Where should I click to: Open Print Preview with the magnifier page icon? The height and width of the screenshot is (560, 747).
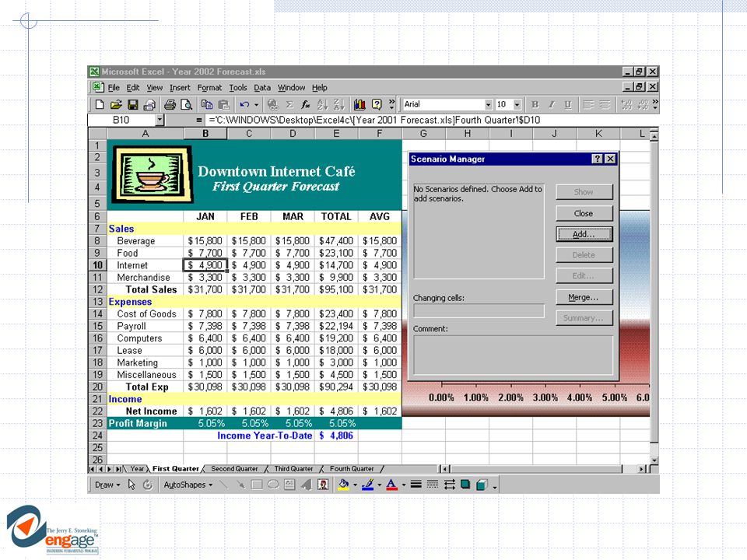(x=186, y=104)
